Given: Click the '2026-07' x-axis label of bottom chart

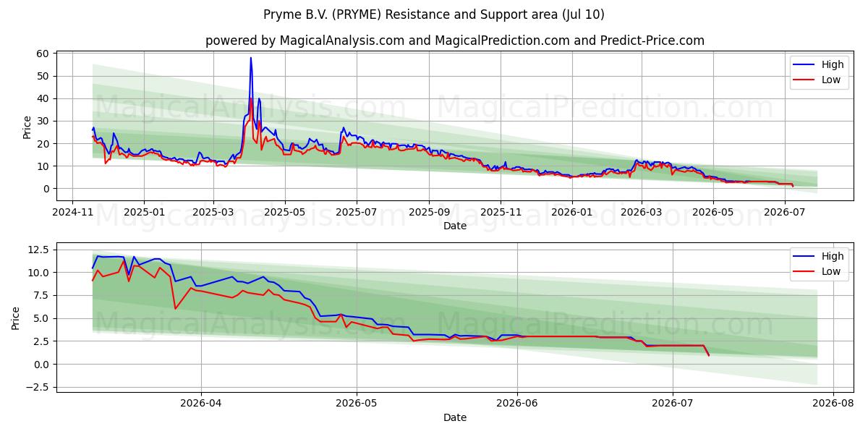Looking at the screenshot, I should click(673, 404).
